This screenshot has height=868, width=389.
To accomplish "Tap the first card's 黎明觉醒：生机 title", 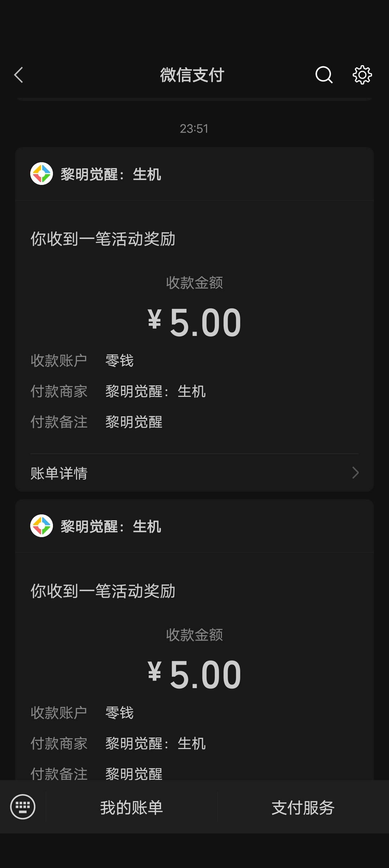I will pos(111,174).
